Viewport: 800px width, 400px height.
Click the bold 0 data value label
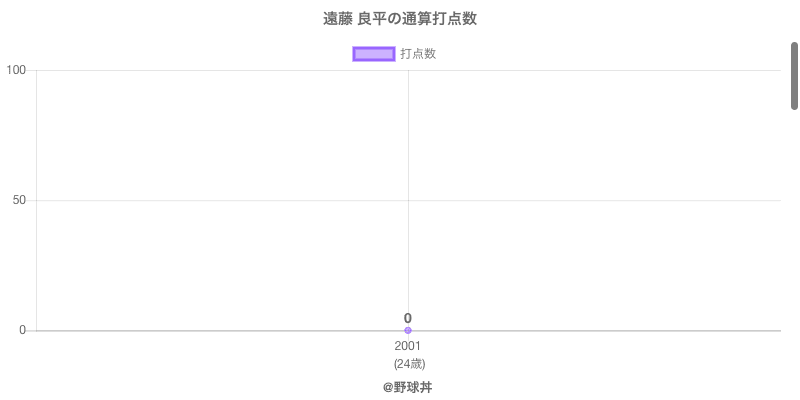[408, 318]
